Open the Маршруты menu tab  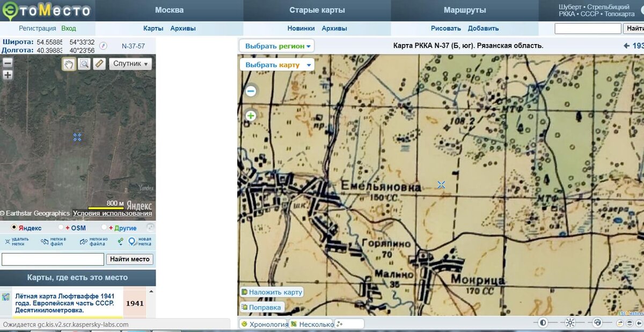pyautogui.click(x=465, y=10)
